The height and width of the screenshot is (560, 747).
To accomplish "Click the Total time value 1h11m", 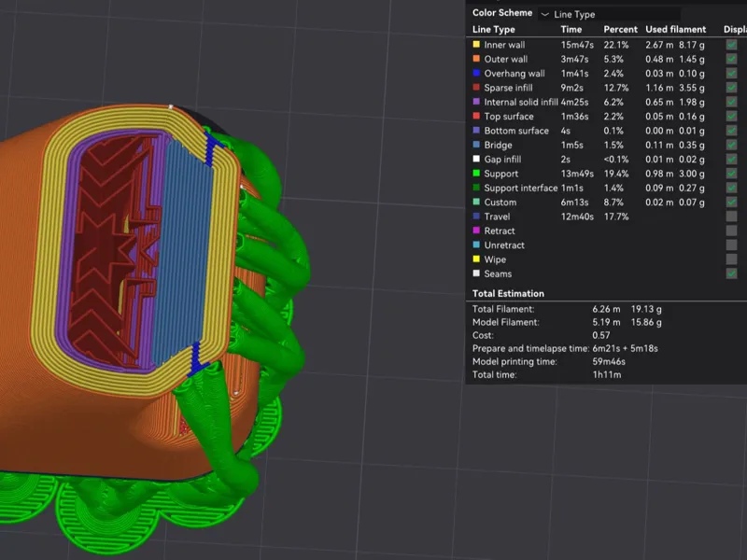I will (x=606, y=375).
